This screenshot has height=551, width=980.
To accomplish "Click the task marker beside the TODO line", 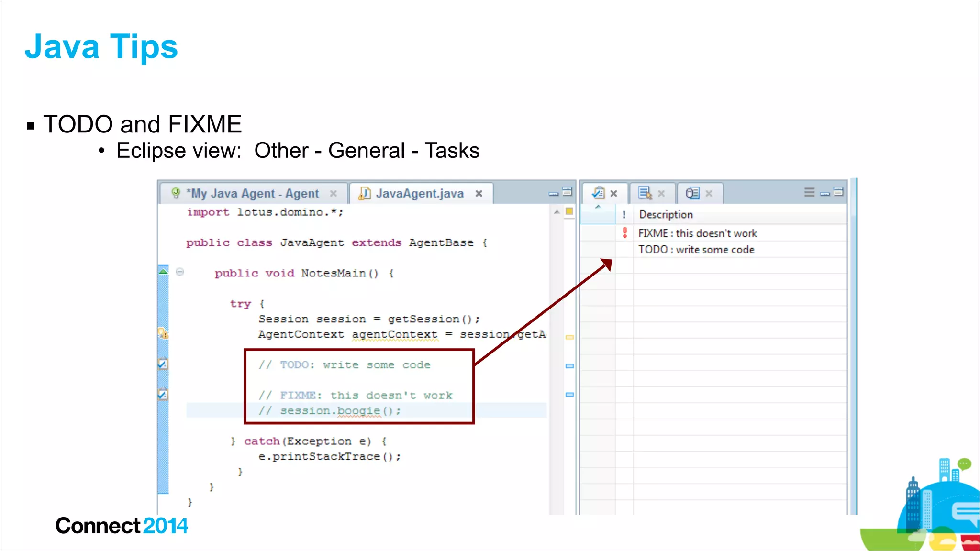I will 163,364.
